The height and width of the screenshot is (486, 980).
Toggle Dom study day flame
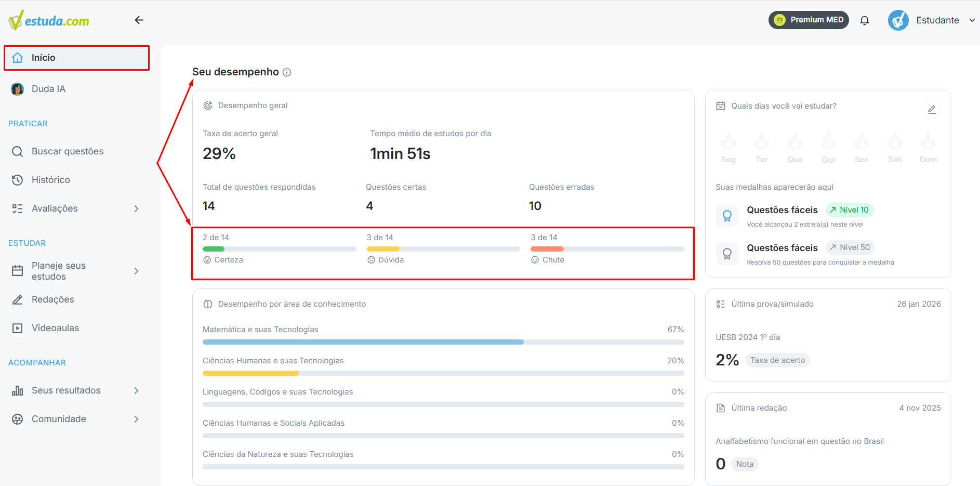928,141
